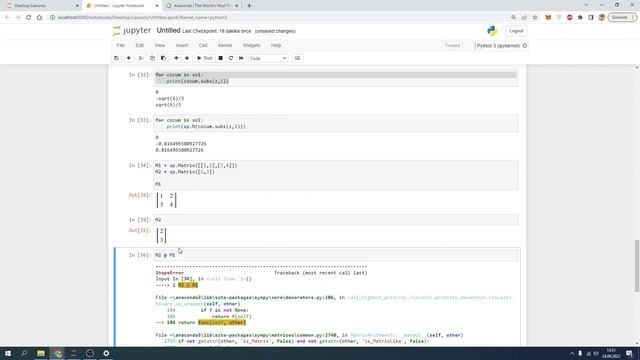Click the notebook vertical scrollbar
Viewport: 640px width, 360px height.
point(637,266)
